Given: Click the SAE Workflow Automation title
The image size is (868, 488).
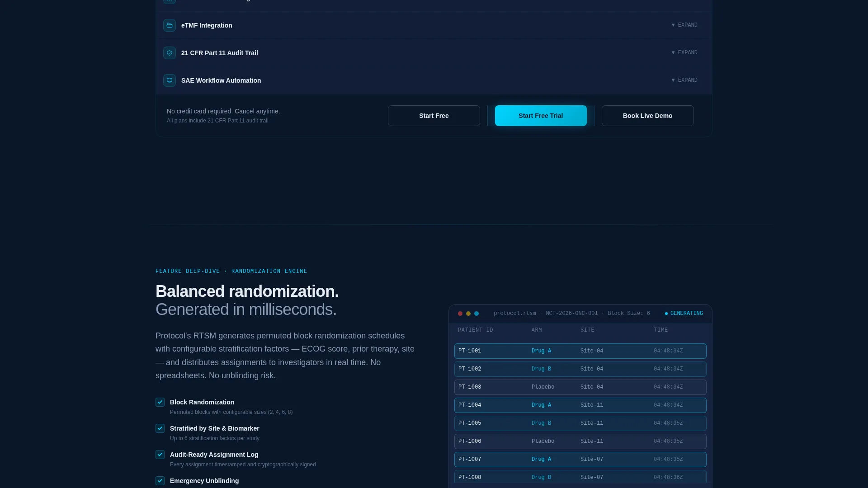Looking at the screenshot, I should (x=221, y=80).
